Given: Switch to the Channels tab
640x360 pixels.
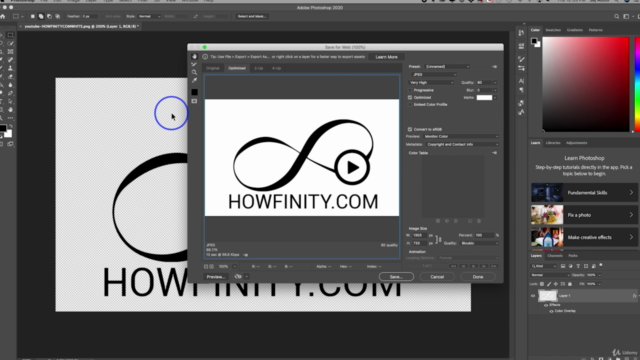Looking at the screenshot, I should [555, 256].
